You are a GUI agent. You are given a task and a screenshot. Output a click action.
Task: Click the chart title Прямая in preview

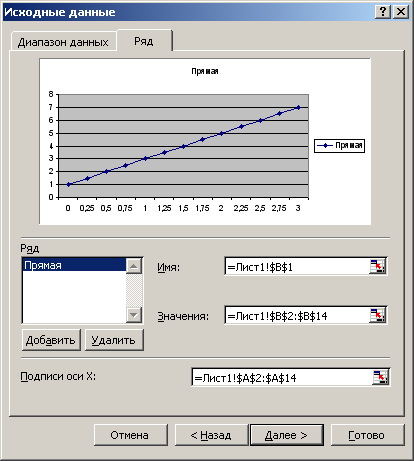coord(205,71)
